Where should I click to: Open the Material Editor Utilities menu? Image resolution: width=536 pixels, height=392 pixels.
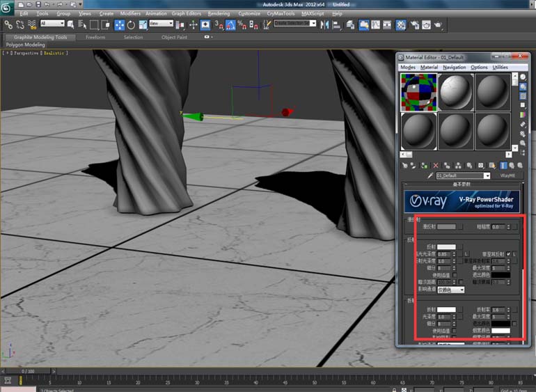coord(500,68)
